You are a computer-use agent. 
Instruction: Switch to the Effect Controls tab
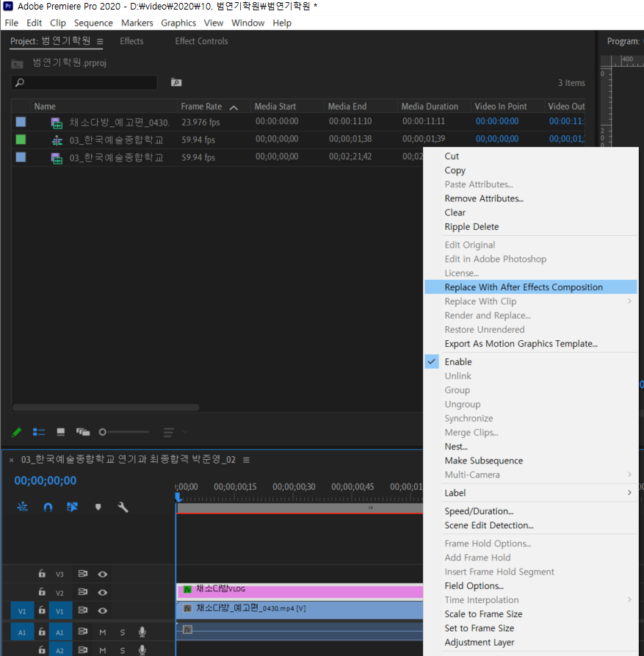(201, 41)
